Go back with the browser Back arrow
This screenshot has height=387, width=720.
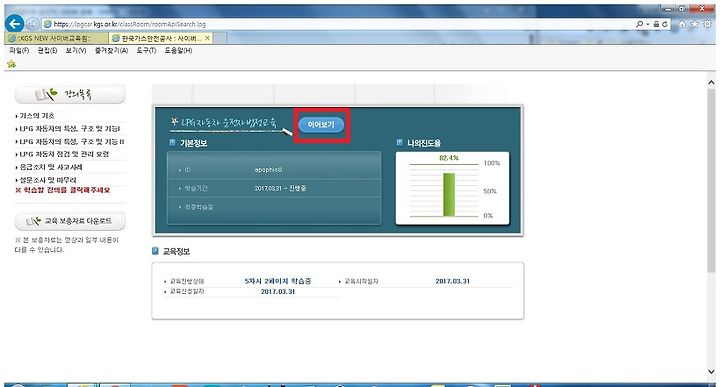15,23
